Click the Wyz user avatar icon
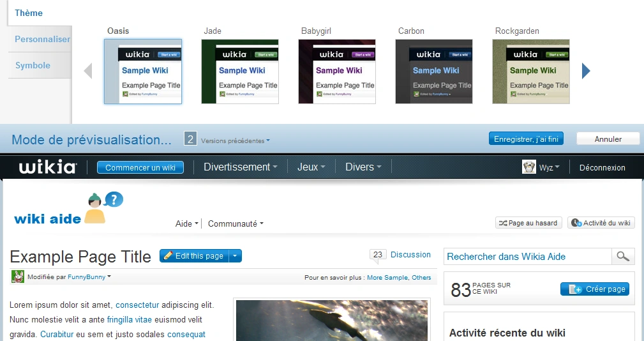 pos(528,167)
